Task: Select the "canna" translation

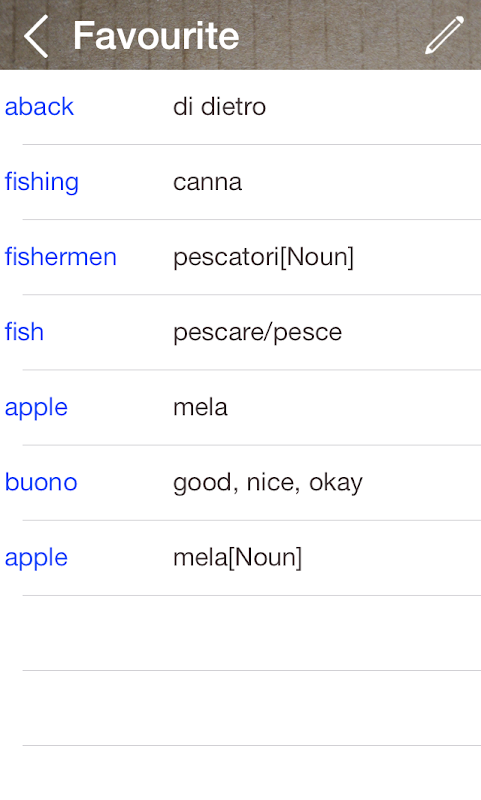Action: [x=208, y=183]
